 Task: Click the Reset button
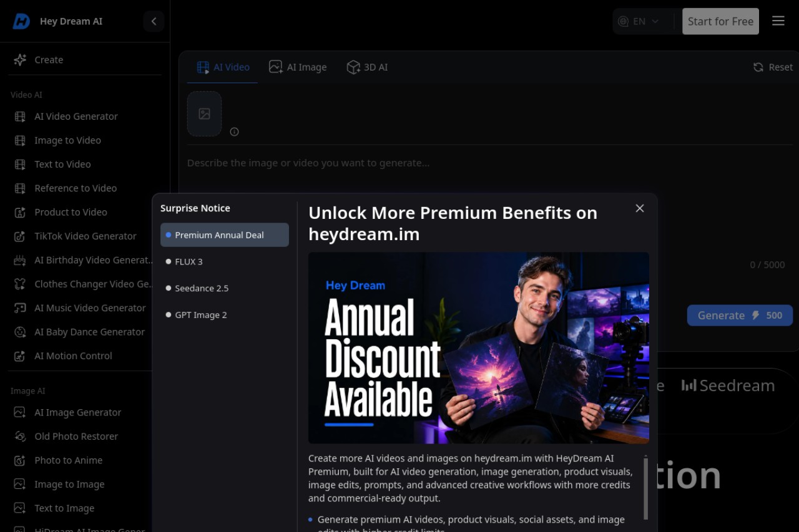(x=773, y=67)
